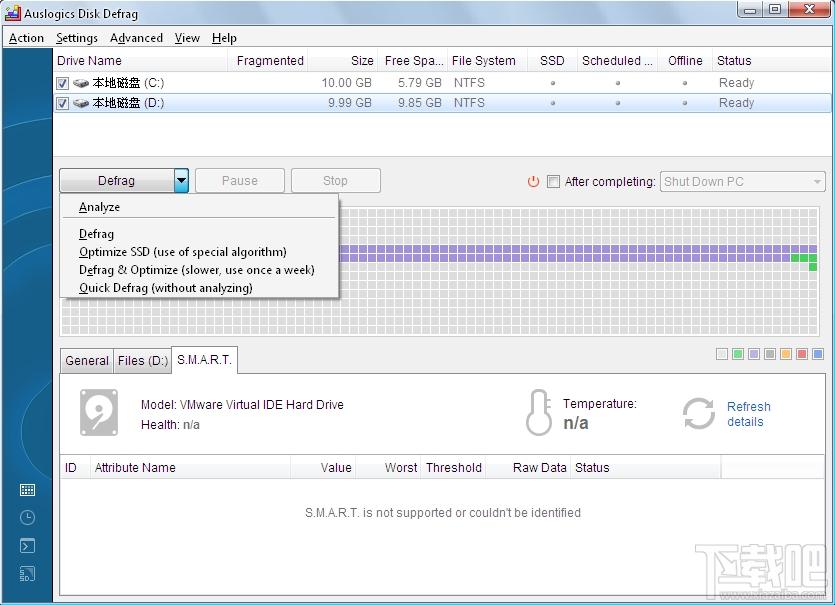Click the cluster map sidebar icon
This screenshot has width=835, height=605.
tap(27, 490)
